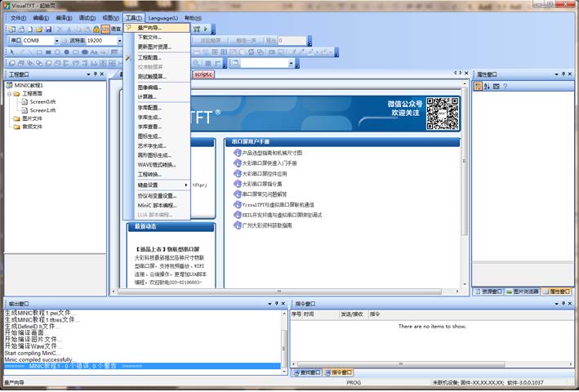Open the 工程窗口 panel options arrow

(89, 74)
